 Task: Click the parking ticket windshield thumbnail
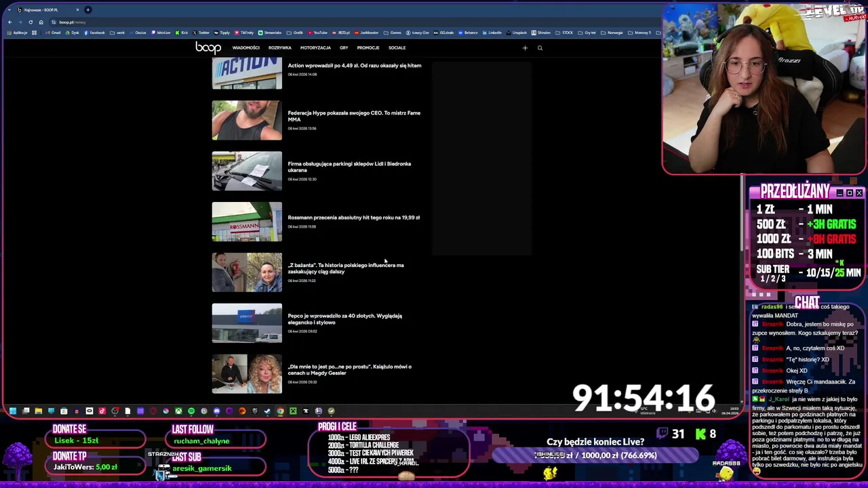coord(247,171)
